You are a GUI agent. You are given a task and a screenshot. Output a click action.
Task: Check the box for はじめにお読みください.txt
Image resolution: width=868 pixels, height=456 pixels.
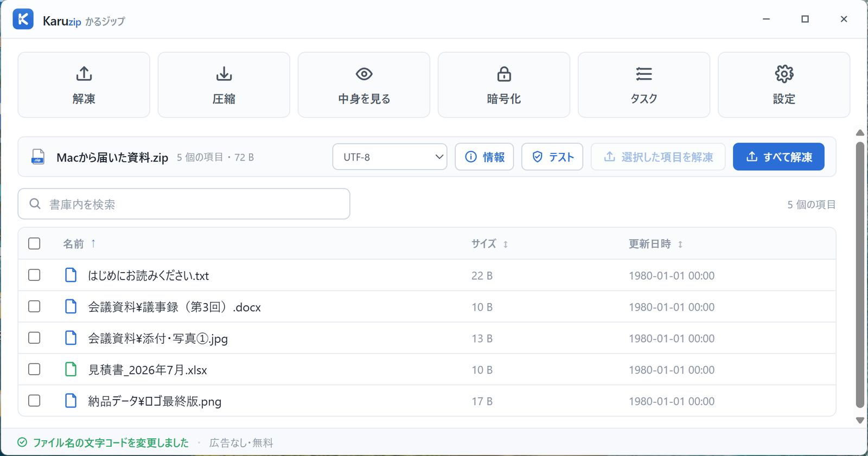[34, 275]
